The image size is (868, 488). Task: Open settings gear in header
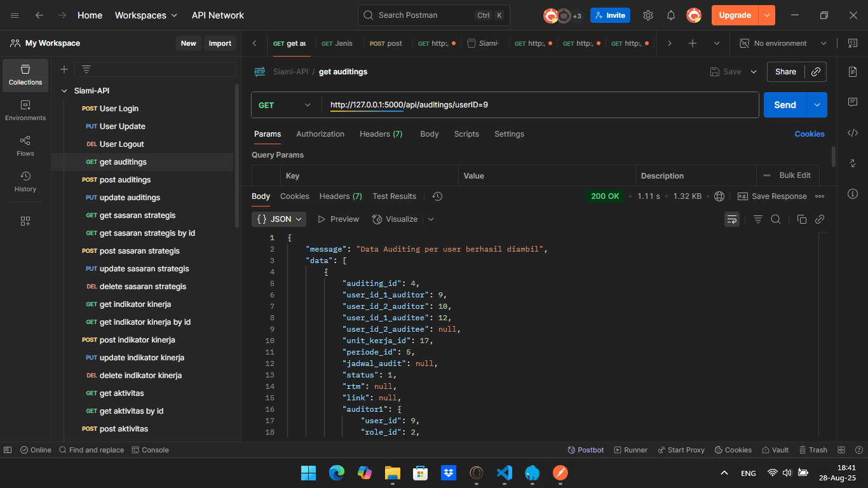648,15
